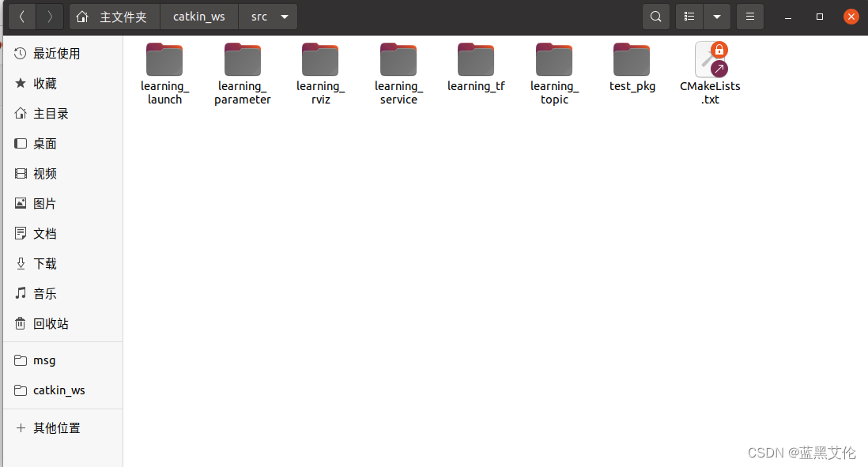This screenshot has width=868, height=467.
Task: Click the learning_rviz file name label
Action: [320, 93]
